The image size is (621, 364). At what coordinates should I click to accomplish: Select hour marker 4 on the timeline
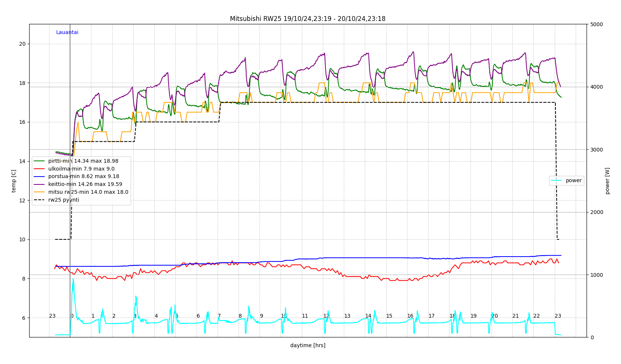[156, 316]
